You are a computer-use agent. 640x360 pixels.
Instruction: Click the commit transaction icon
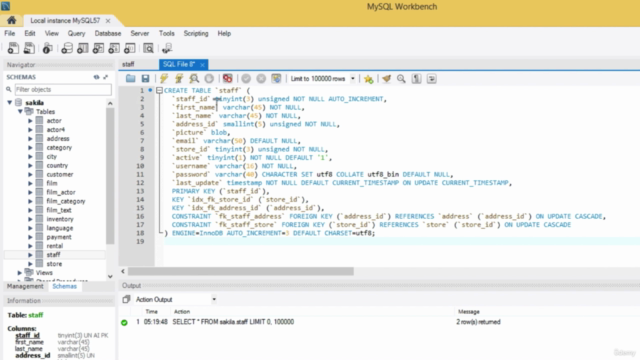[x=246, y=78]
